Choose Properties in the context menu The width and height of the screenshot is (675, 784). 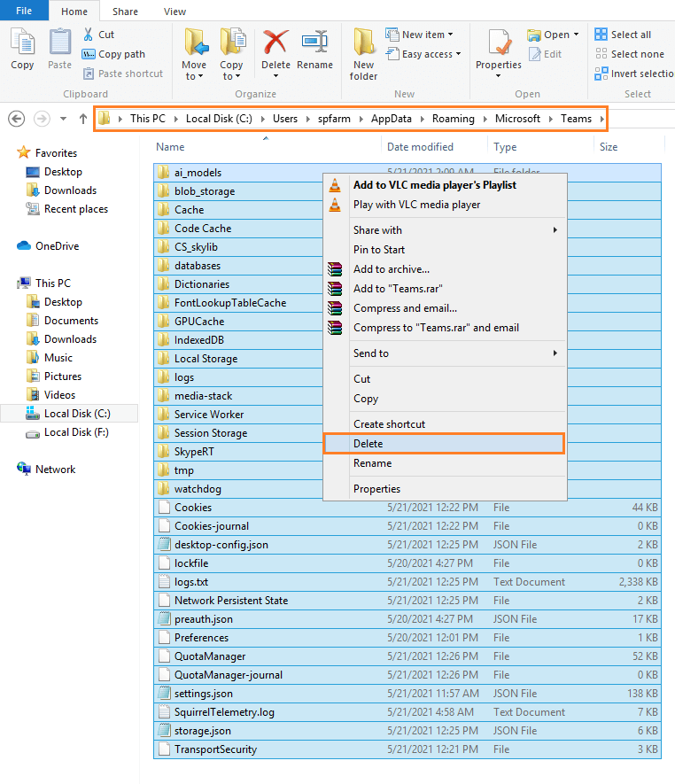point(445,488)
